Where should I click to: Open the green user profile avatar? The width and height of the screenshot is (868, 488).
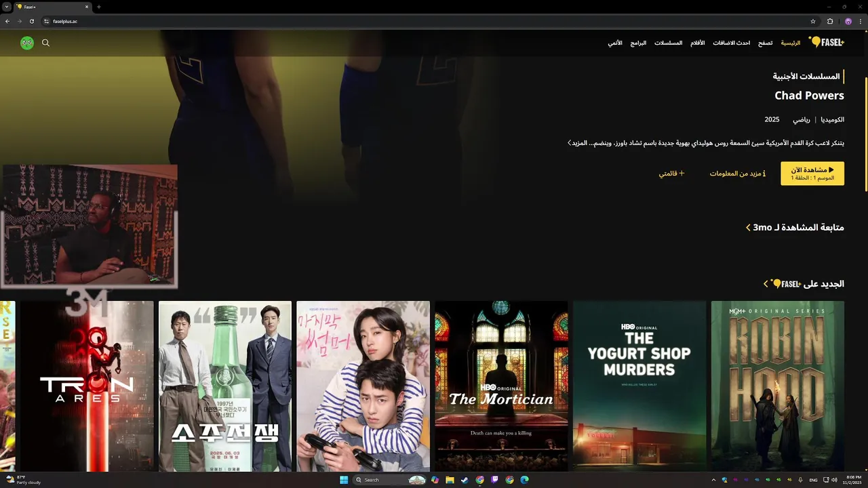pyautogui.click(x=27, y=43)
